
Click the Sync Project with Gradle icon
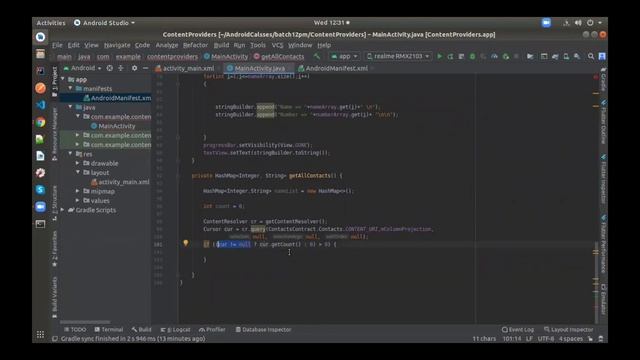click(x=555, y=56)
